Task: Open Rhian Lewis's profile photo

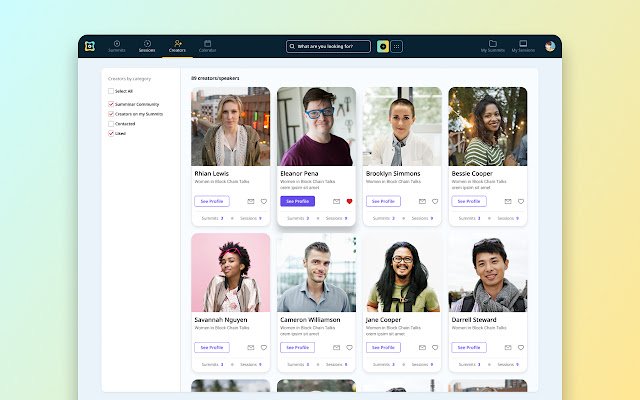Action: pyautogui.click(x=231, y=126)
